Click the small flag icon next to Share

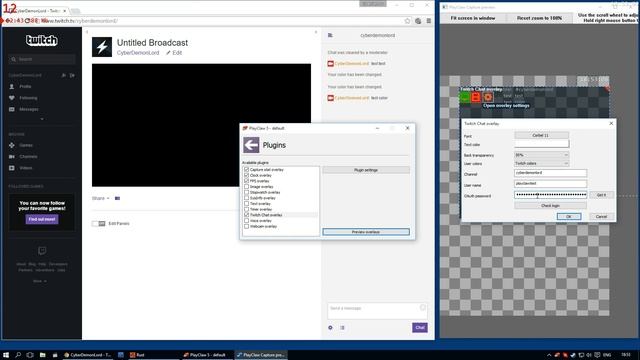pyautogui.click(x=118, y=198)
